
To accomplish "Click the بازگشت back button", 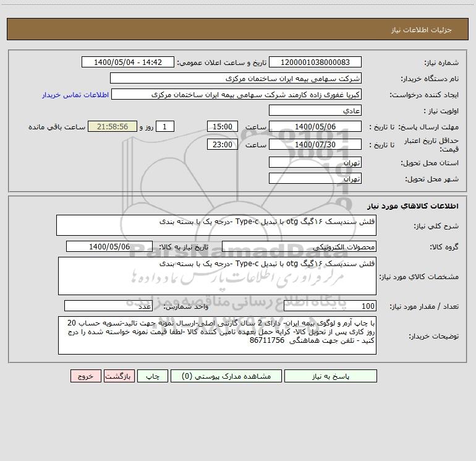I will [119, 376].
